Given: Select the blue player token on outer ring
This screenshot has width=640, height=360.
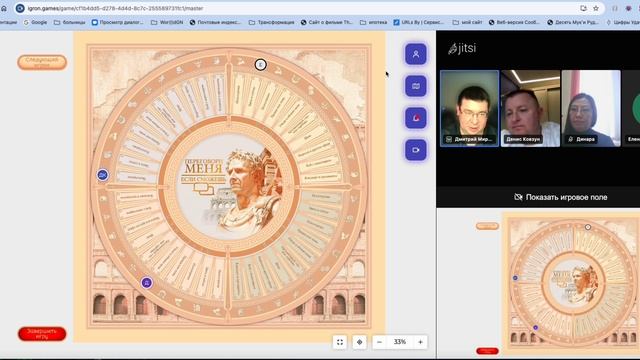Looking at the screenshot, I should point(103,175).
